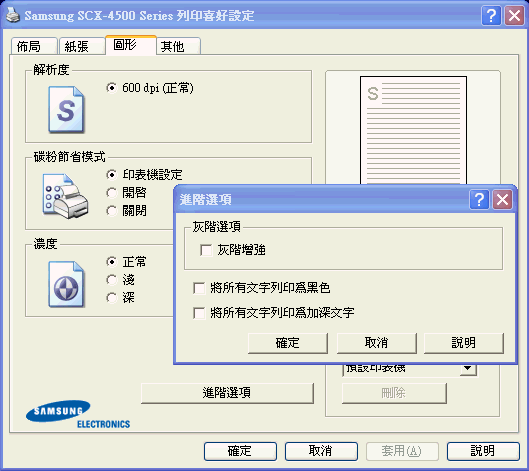Select 印表機設定 toner save option
This screenshot has width=529, height=471.
111,174
